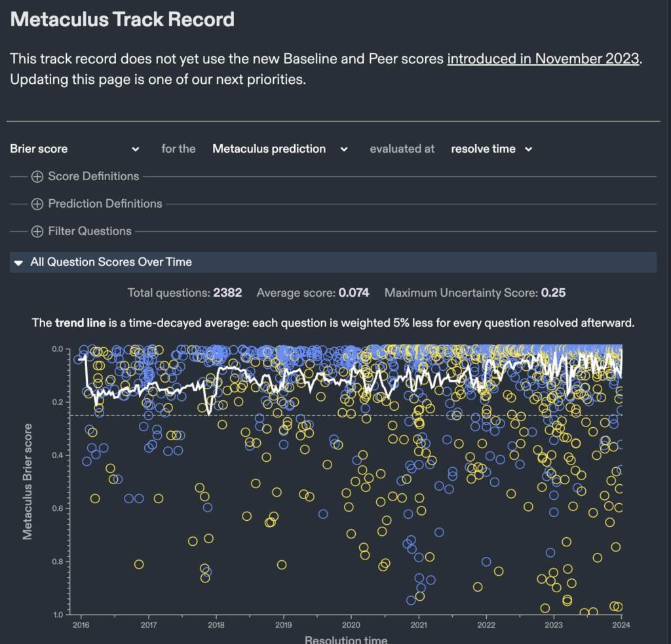
Task: Click the plus icon beside Prediction Definitions
Action: pos(37,204)
